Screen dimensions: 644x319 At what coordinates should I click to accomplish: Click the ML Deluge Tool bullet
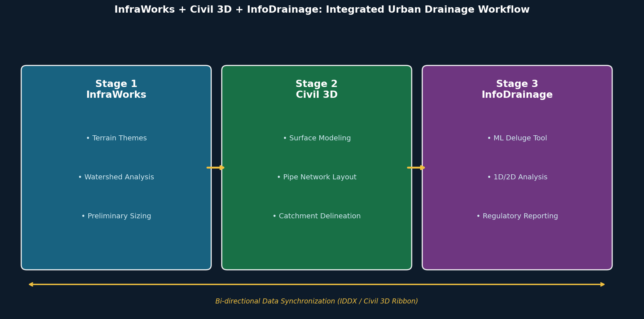[517, 138]
